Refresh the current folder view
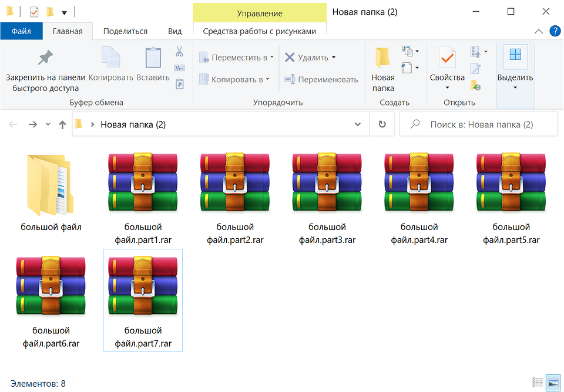Image resolution: width=564 pixels, height=392 pixels. pos(382,124)
